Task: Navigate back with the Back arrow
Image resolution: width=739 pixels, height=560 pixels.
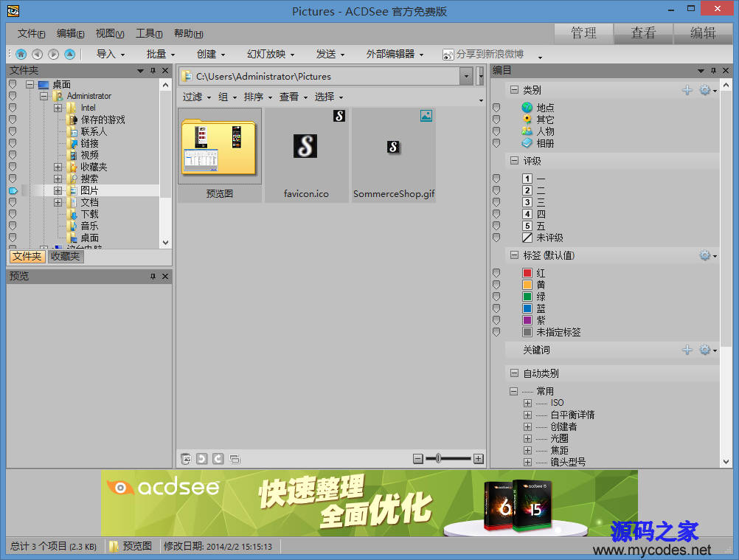Action: [37, 54]
